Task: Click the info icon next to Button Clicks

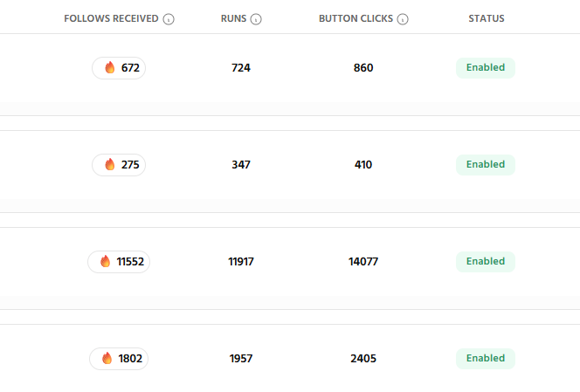Action: (403, 19)
